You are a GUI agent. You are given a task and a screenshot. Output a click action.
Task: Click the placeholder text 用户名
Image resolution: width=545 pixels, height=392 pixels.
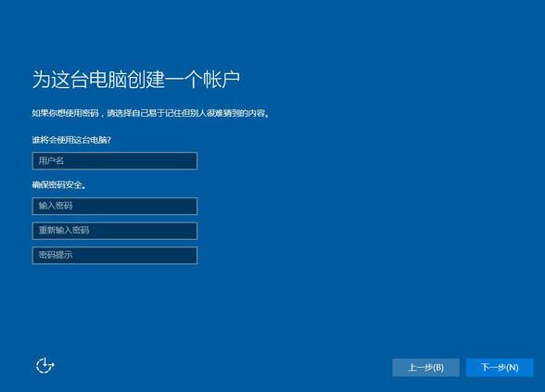[51, 160]
